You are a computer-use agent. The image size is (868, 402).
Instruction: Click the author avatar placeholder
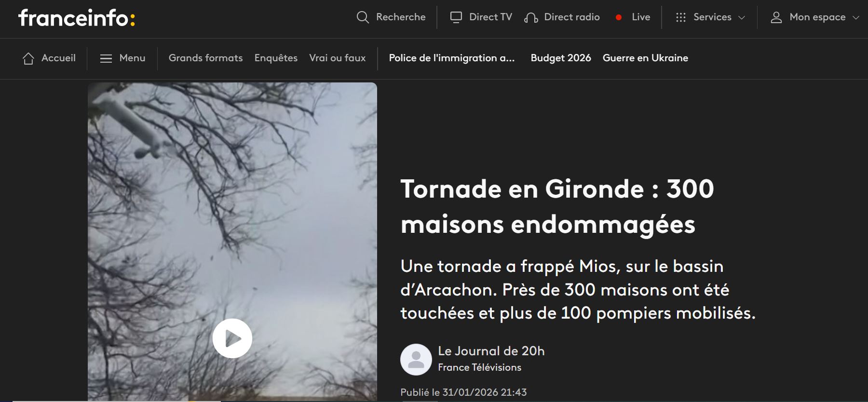[416, 360]
